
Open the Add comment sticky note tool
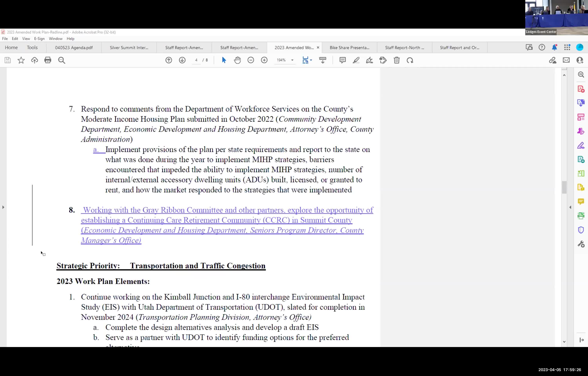pyautogui.click(x=342, y=60)
